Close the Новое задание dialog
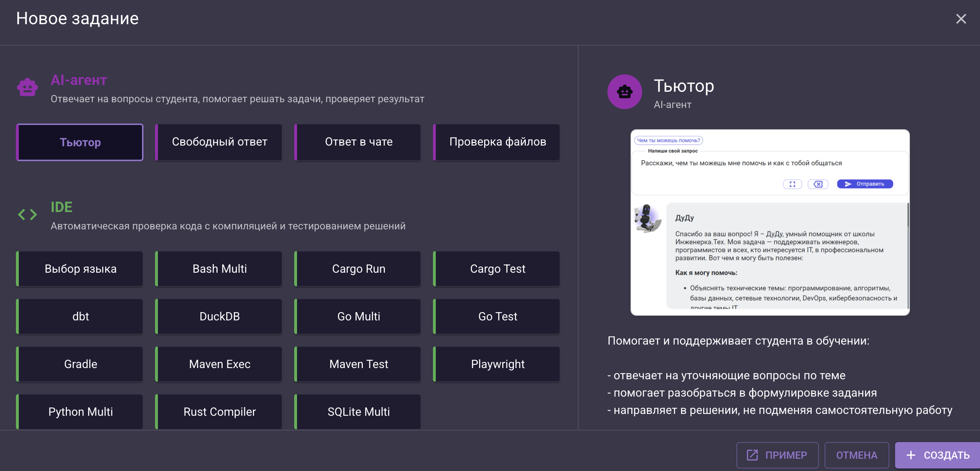 click(x=961, y=19)
